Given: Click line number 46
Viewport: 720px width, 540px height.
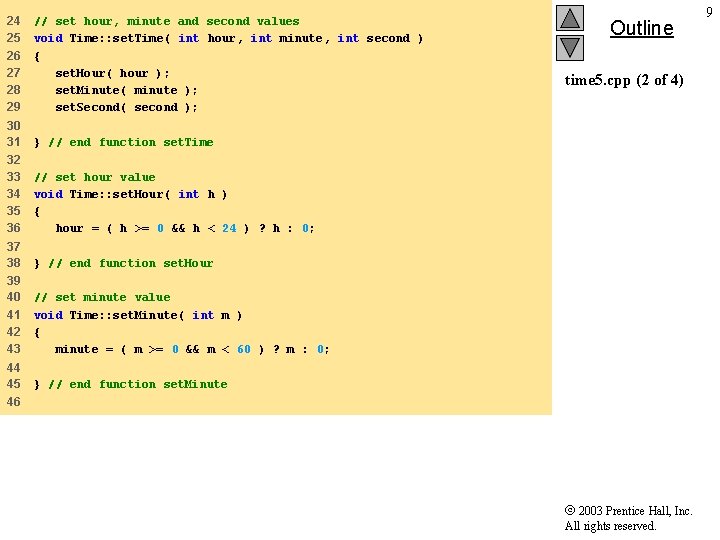Looking at the screenshot, I should pos(13,402).
